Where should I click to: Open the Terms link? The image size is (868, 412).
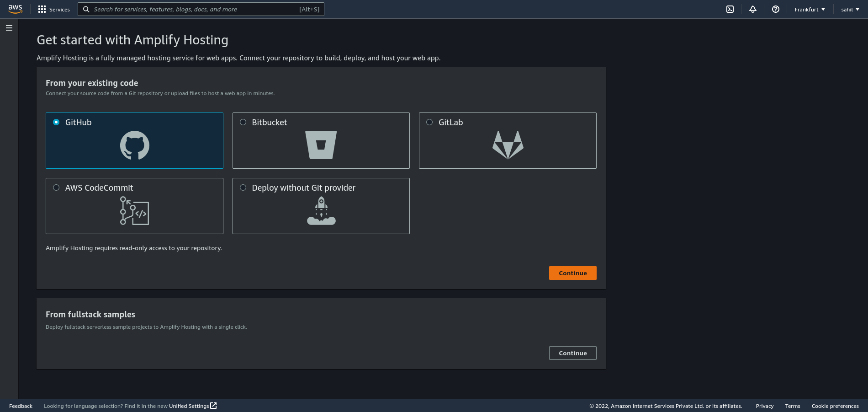[793, 406]
